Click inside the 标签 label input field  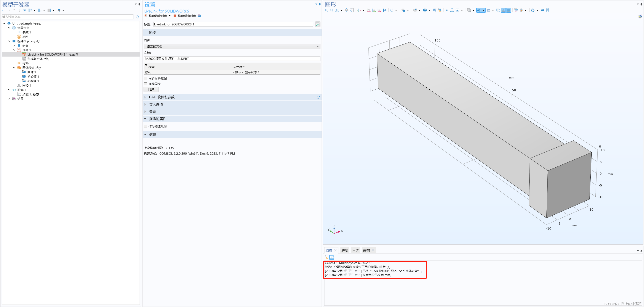click(x=233, y=24)
